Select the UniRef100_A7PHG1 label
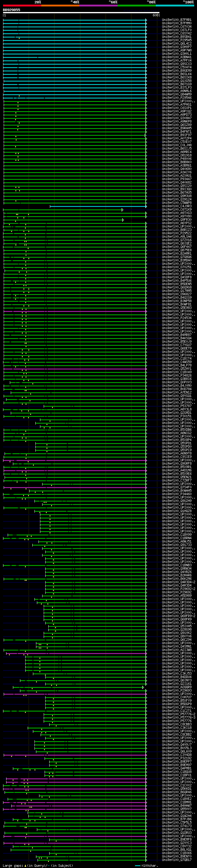Screen dimensions: 197x868 click(x=176, y=104)
